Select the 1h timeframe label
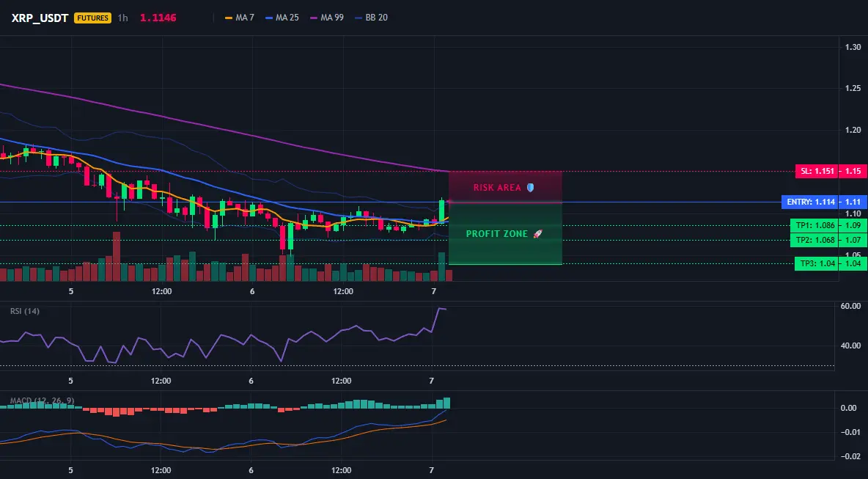The width and height of the screenshot is (868, 479). 123,18
